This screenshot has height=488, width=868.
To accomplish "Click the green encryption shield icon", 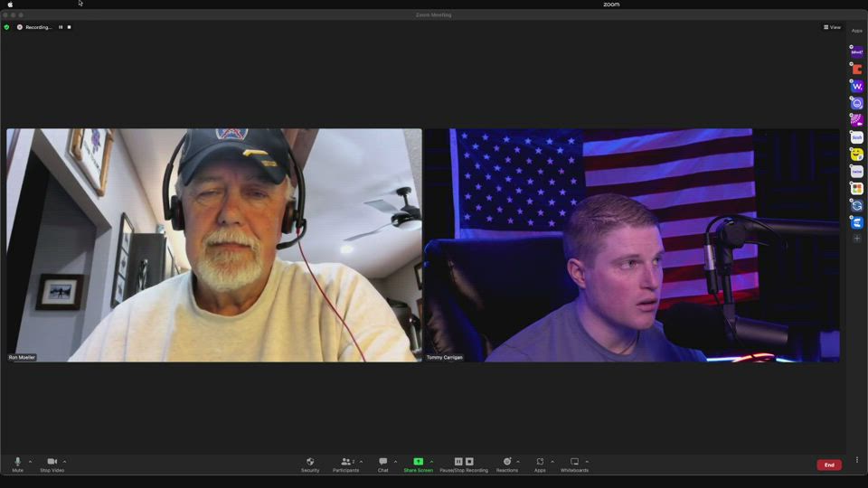I will pos(7,27).
